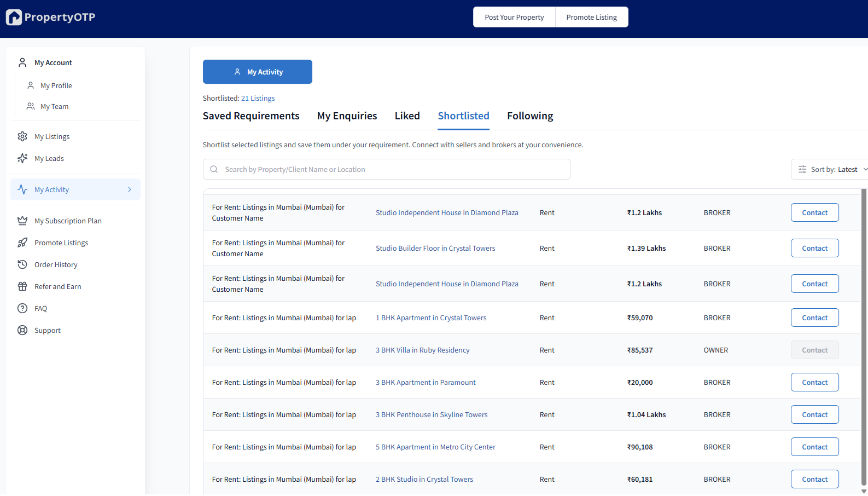Screen dimensions: 868x496
Task: Click the Promote Listings rocket icon
Action: coord(22,243)
